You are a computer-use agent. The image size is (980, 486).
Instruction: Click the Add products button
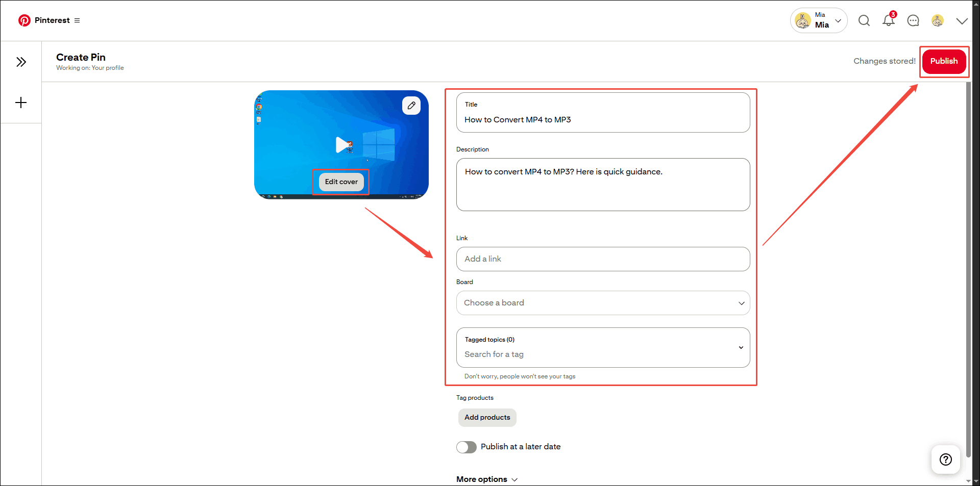(x=487, y=417)
